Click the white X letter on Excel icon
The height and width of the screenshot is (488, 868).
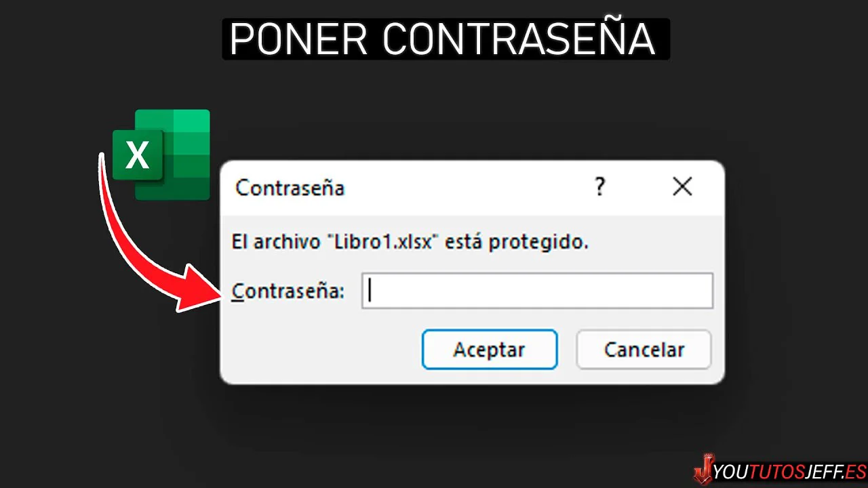pyautogui.click(x=138, y=156)
